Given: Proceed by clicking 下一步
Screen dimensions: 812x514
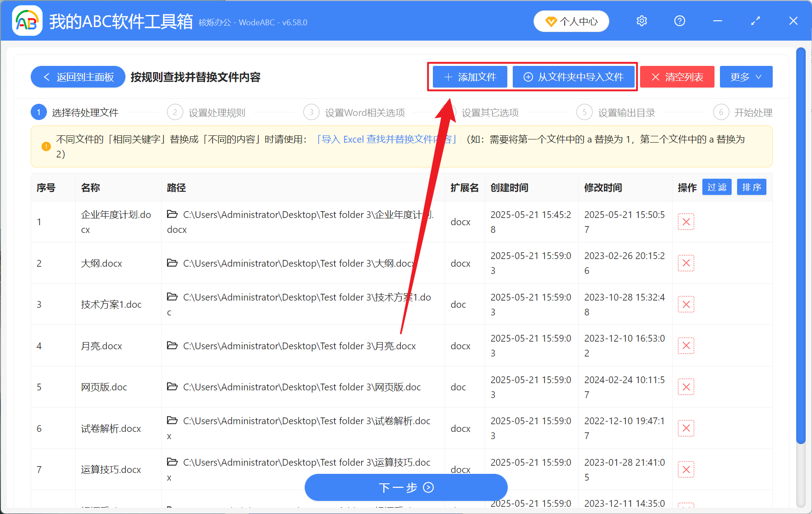Looking at the screenshot, I should (x=406, y=487).
